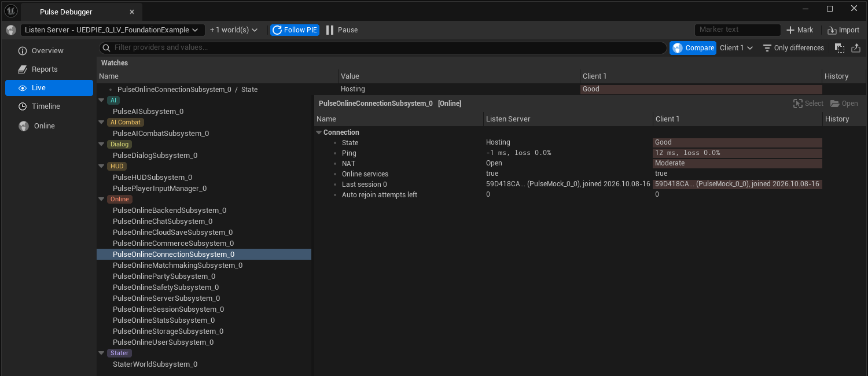This screenshot has width=868, height=376.
Task: Collapse the AI Combat category group
Action: click(x=102, y=122)
